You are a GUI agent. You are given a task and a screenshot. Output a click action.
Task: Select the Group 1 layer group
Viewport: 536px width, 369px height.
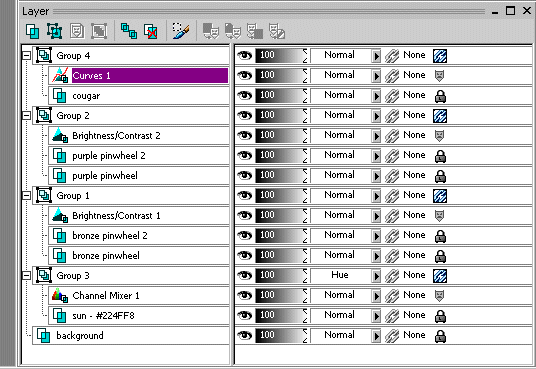[131, 196]
